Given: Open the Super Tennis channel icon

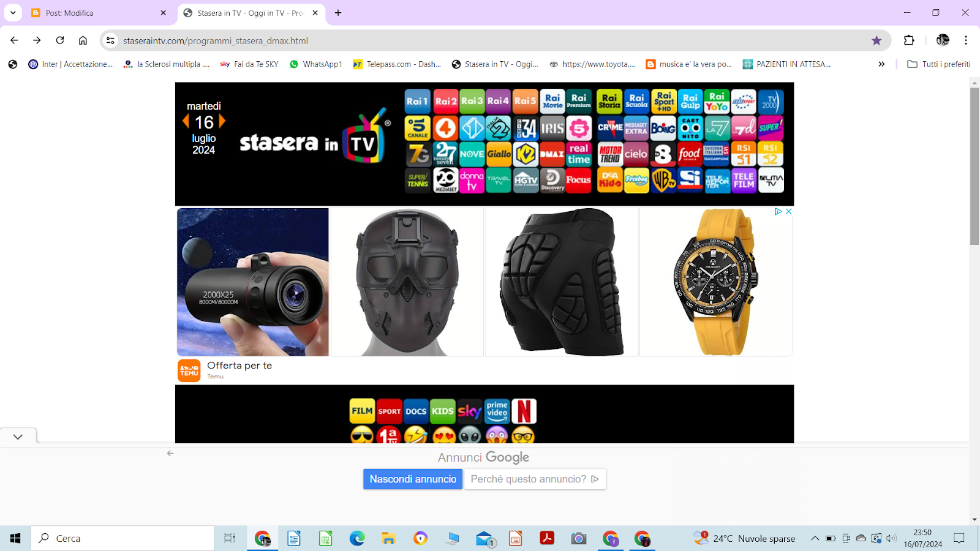Looking at the screenshot, I should (417, 181).
